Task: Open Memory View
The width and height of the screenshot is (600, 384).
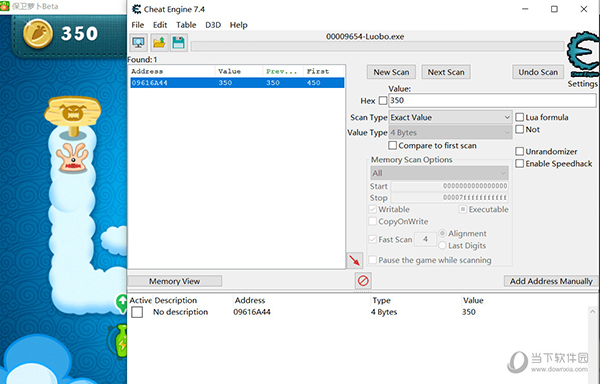Action: click(x=174, y=281)
